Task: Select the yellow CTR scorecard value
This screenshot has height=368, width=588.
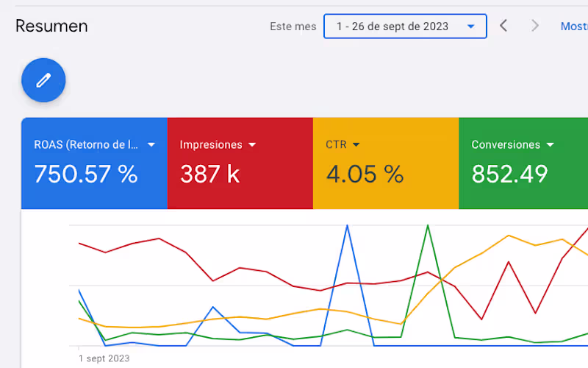Action: [x=365, y=174]
